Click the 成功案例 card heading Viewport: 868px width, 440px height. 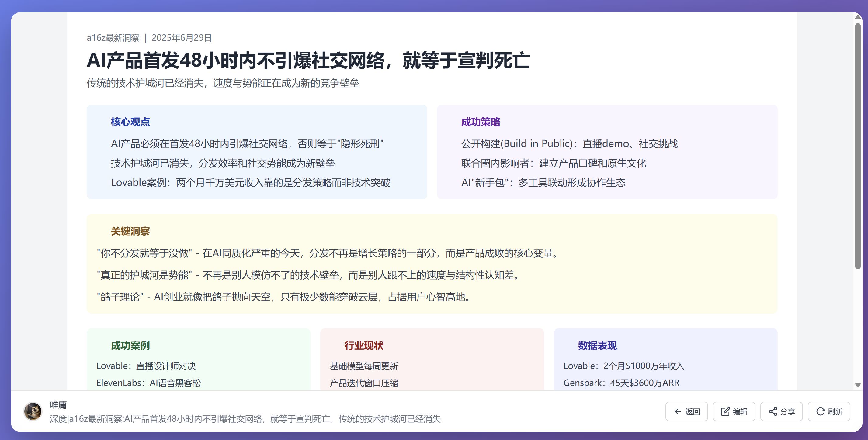click(x=130, y=345)
